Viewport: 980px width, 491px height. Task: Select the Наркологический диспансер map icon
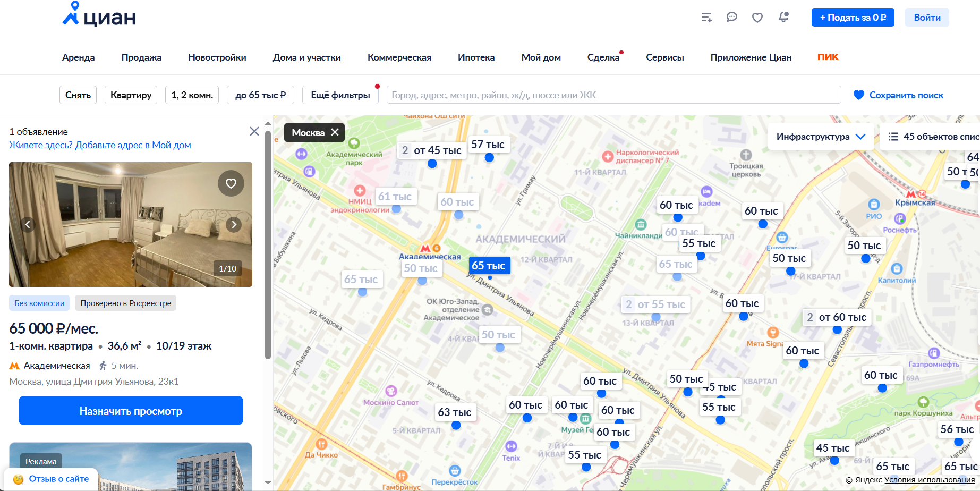pos(608,156)
